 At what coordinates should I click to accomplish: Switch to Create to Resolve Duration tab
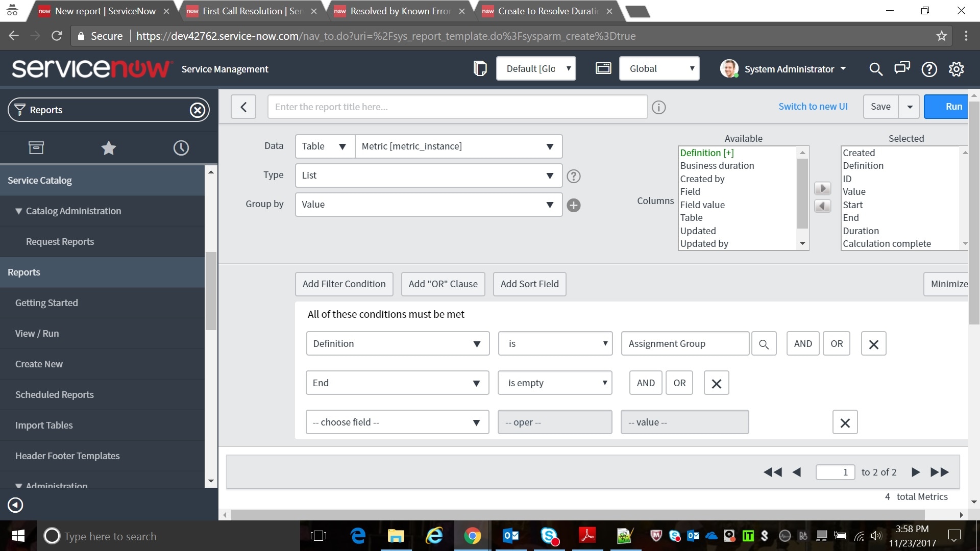(547, 11)
